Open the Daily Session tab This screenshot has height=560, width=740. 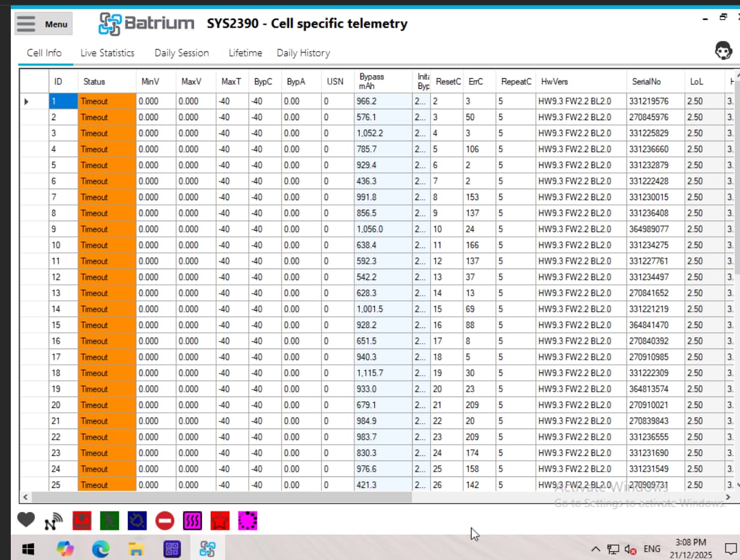[x=181, y=53]
